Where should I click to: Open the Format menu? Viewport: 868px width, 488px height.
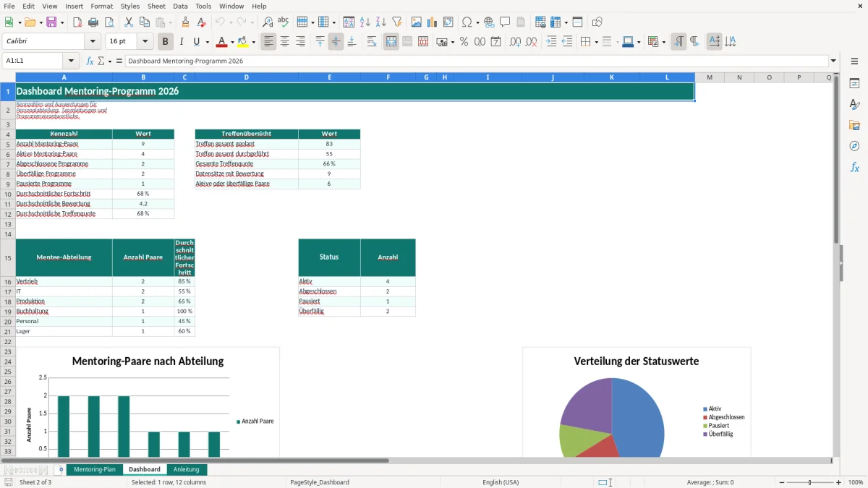101,6
